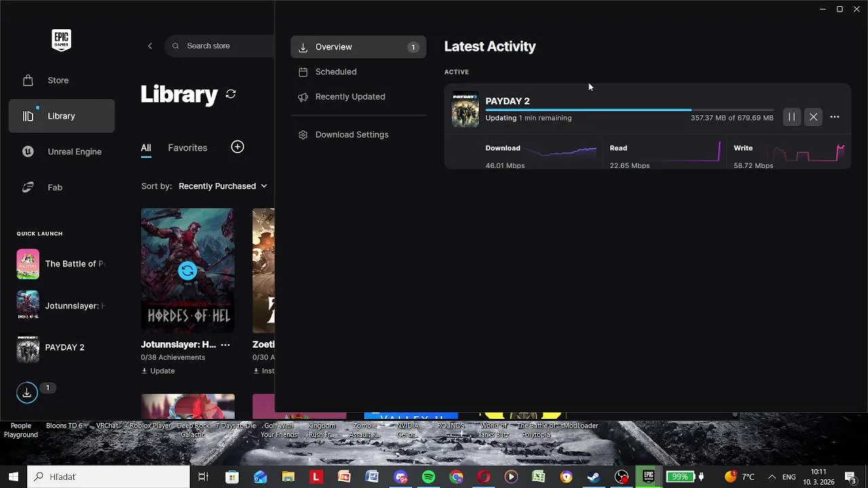This screenshot has height=488, width=868.
Task: Click the Epic Games logo in sidebar
Action: click(61, 40)
